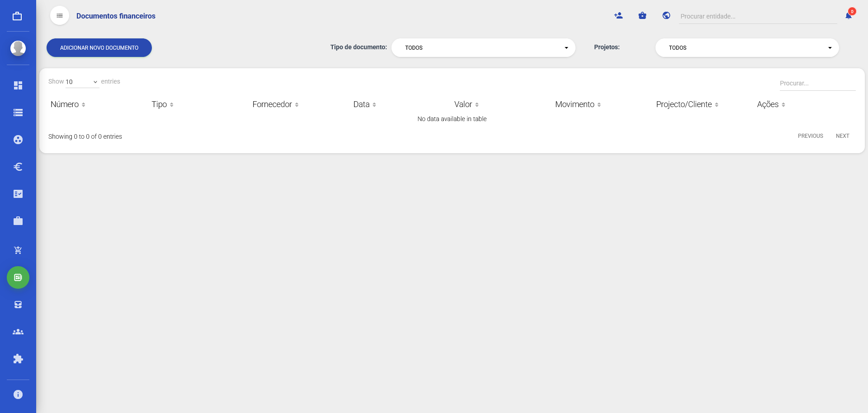The height and width of the screenshot is (413, 868).
Task: Click the Previous pagination button
Action: [810, 136]
